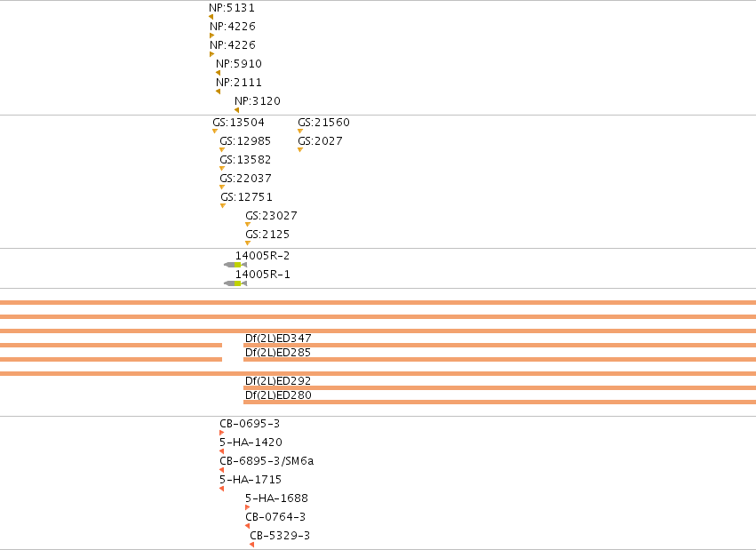Click the GS:13582 label text
Image resolution: width=756 pixels, height=550 pixels.
245,160
